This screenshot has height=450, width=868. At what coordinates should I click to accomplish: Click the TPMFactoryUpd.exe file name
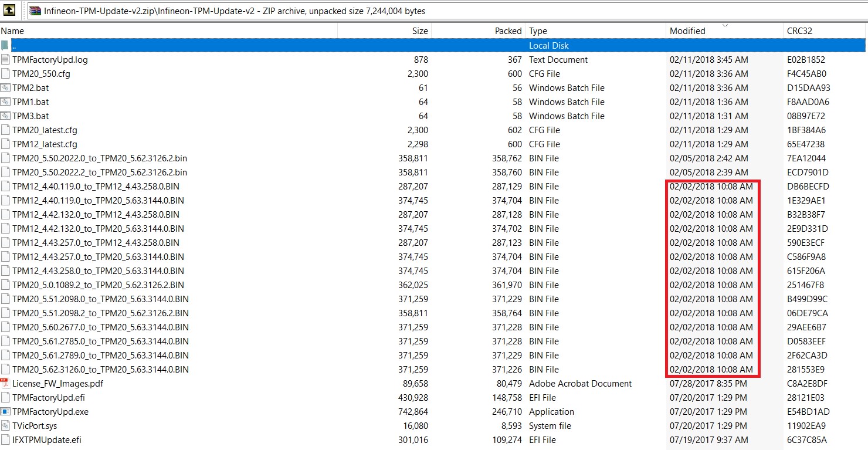tap(50, 412)
